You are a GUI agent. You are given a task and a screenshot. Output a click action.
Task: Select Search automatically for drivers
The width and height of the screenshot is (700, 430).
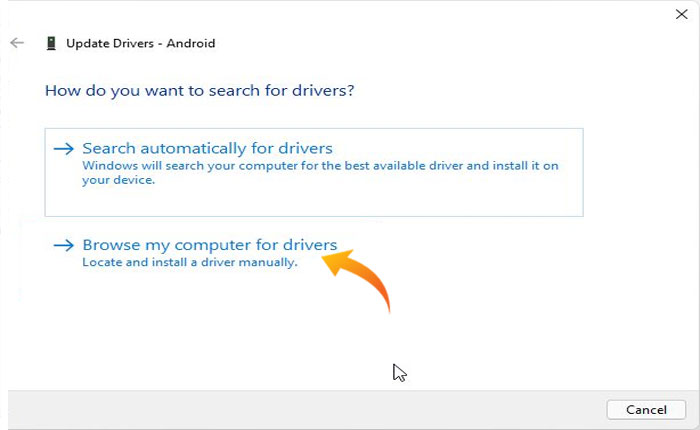click(207, 148)
